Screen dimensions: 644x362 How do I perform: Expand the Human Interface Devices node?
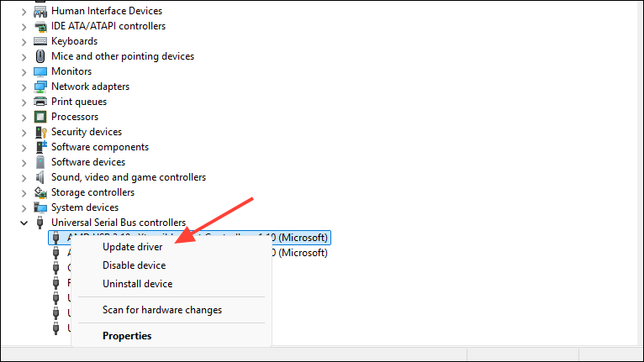(x=23, y=11)
